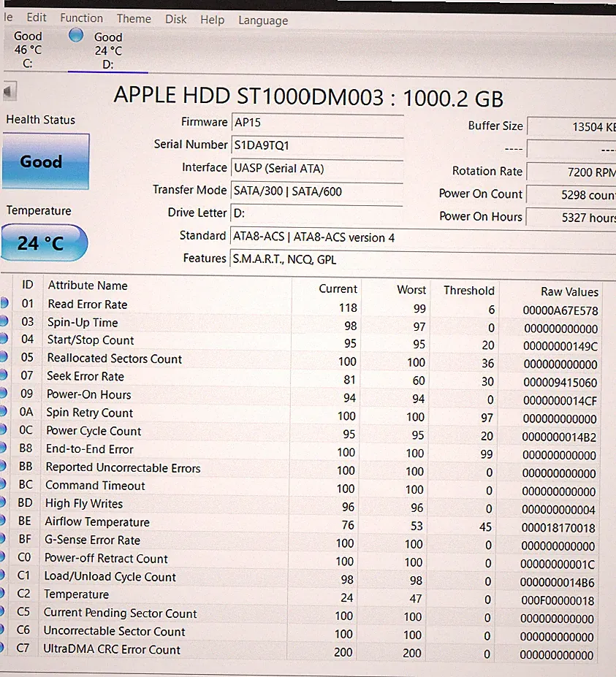Click the Worst column header

pos(411,290)
